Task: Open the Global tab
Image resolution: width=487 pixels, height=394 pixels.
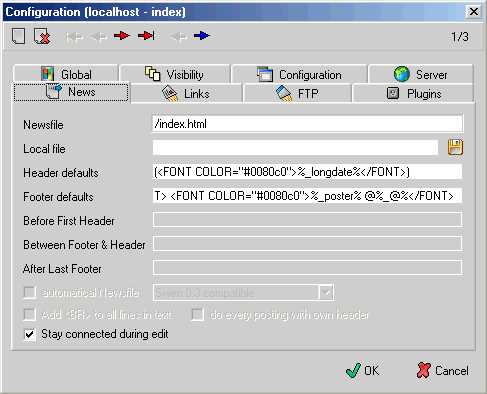Action: (x=66, y=74)
